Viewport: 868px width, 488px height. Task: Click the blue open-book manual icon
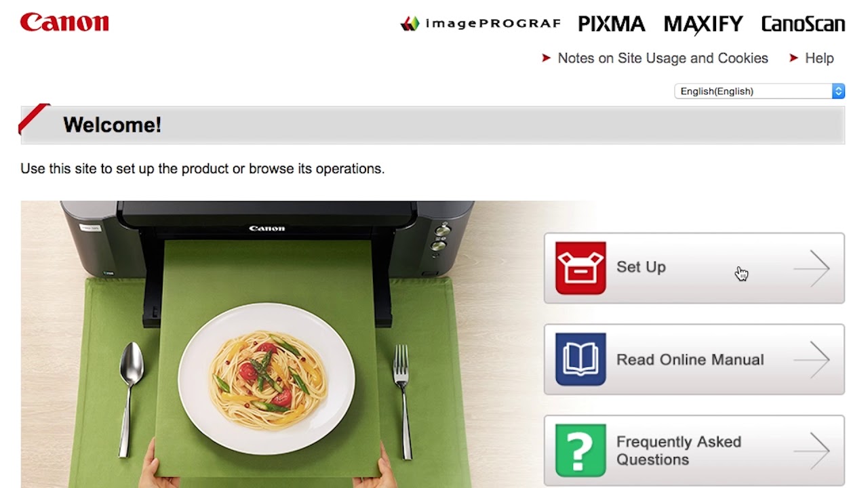[580, 359]
